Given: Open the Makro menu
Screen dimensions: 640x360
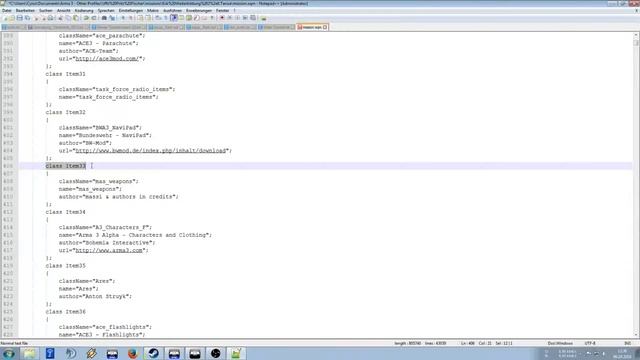Looking at the screenshot, I should click(153, 11).
